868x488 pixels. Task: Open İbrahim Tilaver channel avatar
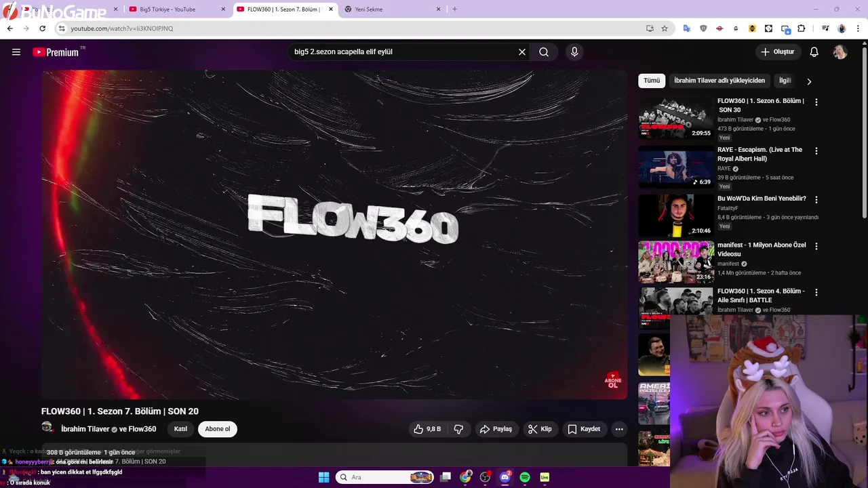coord(47,427)
